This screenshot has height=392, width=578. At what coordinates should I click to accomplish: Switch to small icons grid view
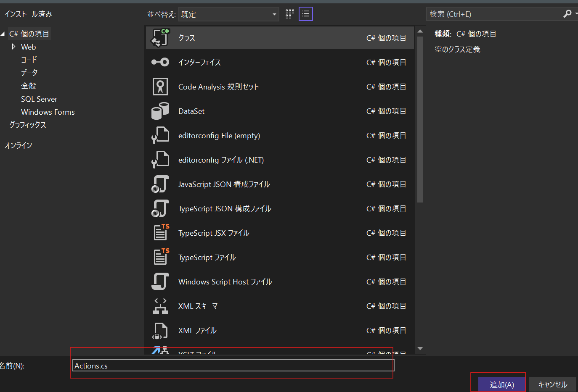[x=290, y=14]
